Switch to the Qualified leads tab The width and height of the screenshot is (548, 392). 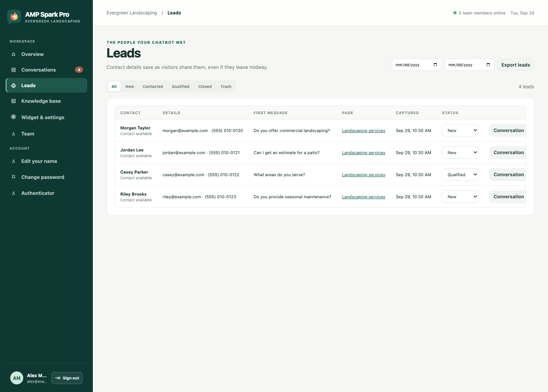click(x=180, y=87)
